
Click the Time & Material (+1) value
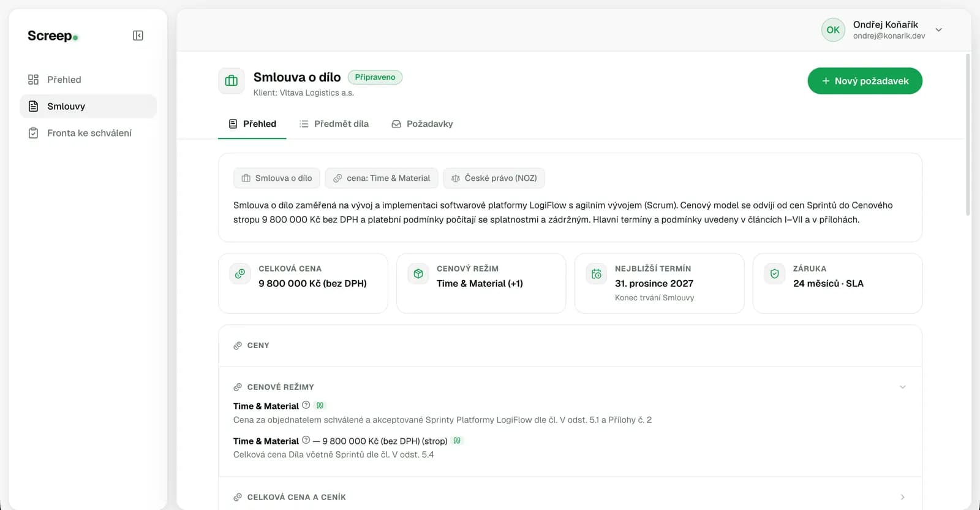480,284
